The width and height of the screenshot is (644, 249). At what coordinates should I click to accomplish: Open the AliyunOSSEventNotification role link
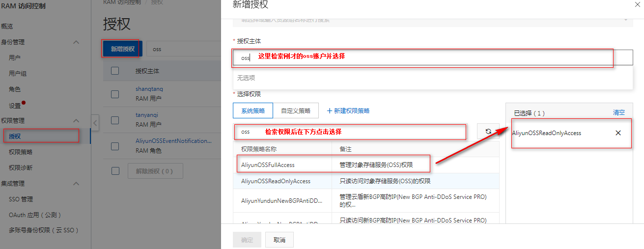click(174, 141)
